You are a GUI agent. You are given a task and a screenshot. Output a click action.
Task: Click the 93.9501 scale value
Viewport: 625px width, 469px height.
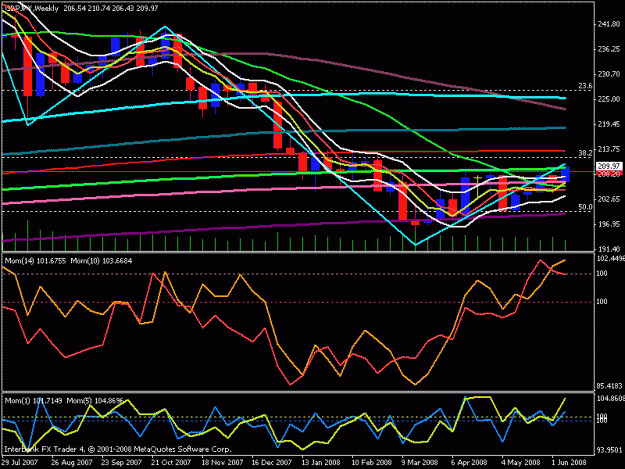pos(609,450)
